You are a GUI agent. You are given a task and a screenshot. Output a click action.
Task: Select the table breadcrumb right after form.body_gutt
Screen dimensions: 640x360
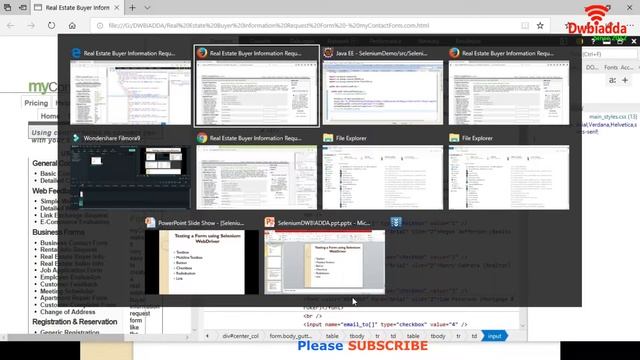(332, 336)
